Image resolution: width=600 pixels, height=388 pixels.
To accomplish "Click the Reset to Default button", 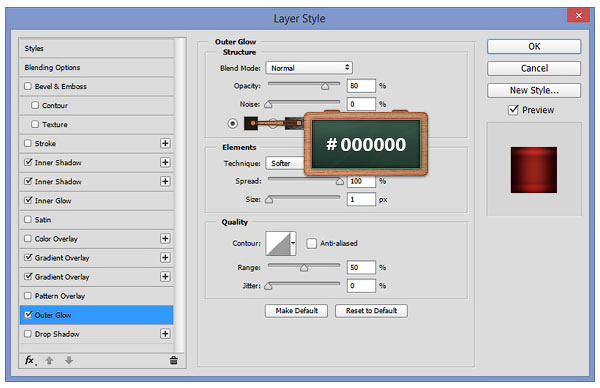I will [371, 311].
